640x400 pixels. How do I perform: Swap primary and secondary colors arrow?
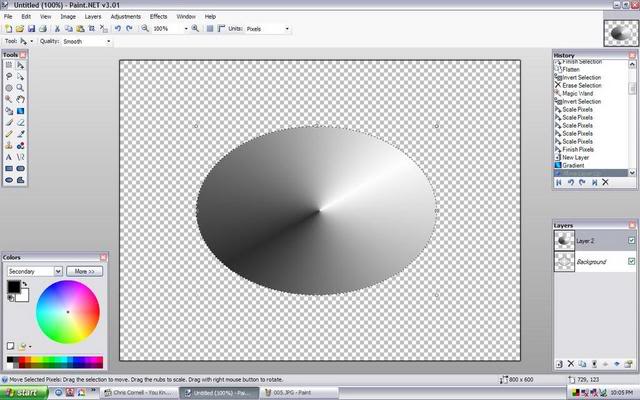click(x=25, y=284)
